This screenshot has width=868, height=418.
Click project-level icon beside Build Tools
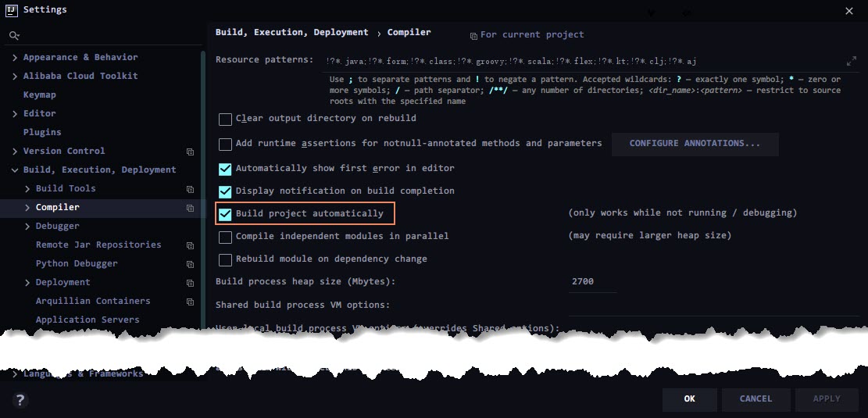[190, 189]
